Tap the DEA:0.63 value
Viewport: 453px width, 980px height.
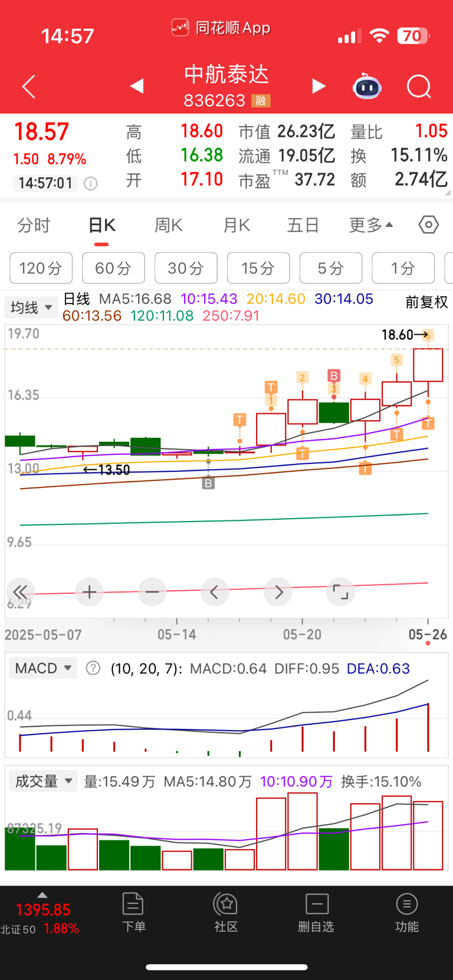(x=378, y=668)
